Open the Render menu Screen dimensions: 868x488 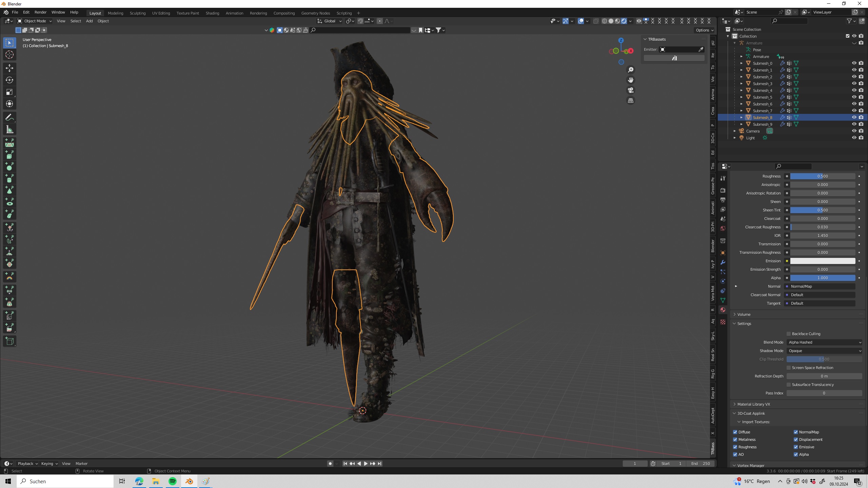(x=40, y=12)
